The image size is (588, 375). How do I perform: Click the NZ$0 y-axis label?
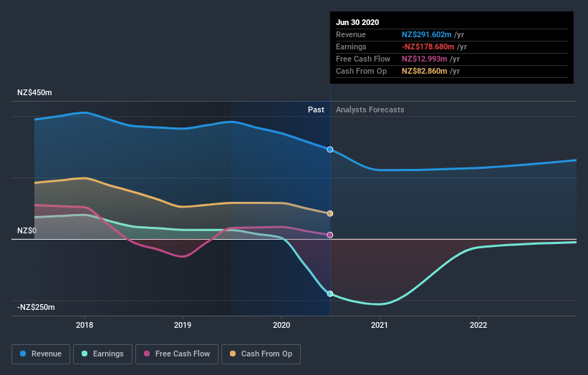point(27,230)
